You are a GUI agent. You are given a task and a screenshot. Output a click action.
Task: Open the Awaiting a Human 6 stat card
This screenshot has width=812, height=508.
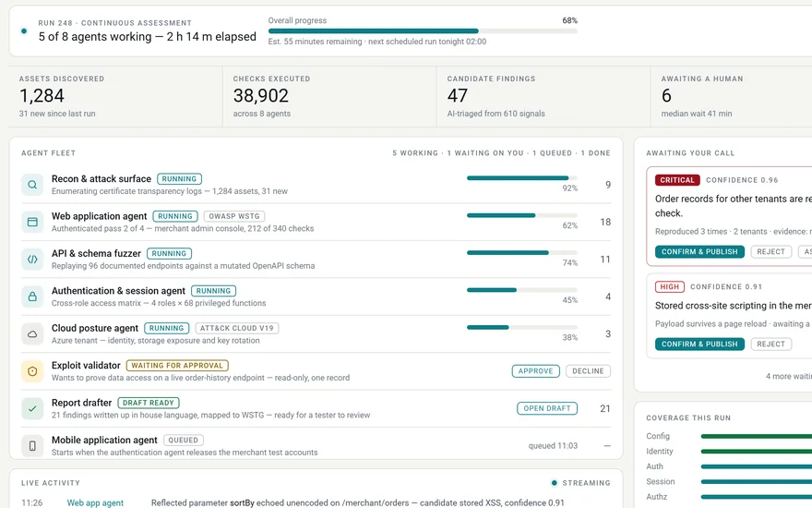(731, 96)
